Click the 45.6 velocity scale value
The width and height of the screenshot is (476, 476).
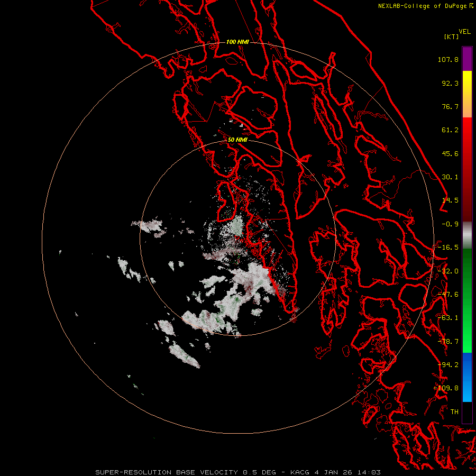450,153
